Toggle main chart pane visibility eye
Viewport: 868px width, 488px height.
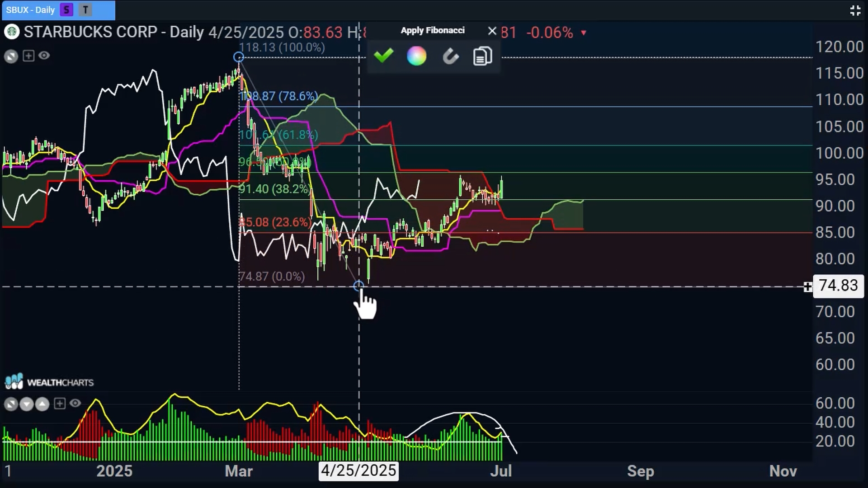tap(44, 55)
